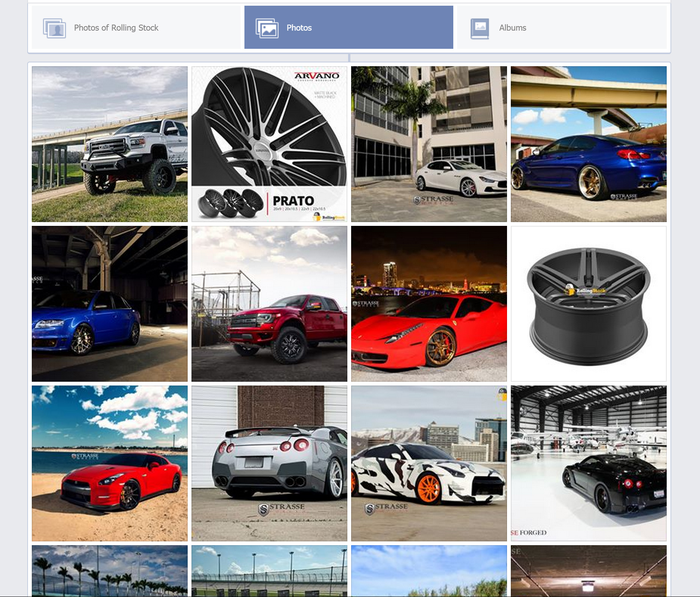700x597 pixels.
Task: Open the blue BMW under overpass photo
Action: (x=589, y=144)
